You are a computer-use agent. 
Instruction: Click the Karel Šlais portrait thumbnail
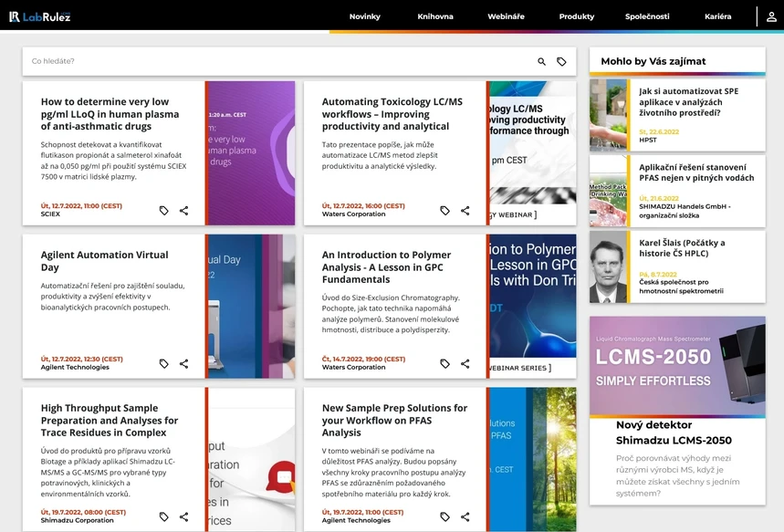[608, 266]
